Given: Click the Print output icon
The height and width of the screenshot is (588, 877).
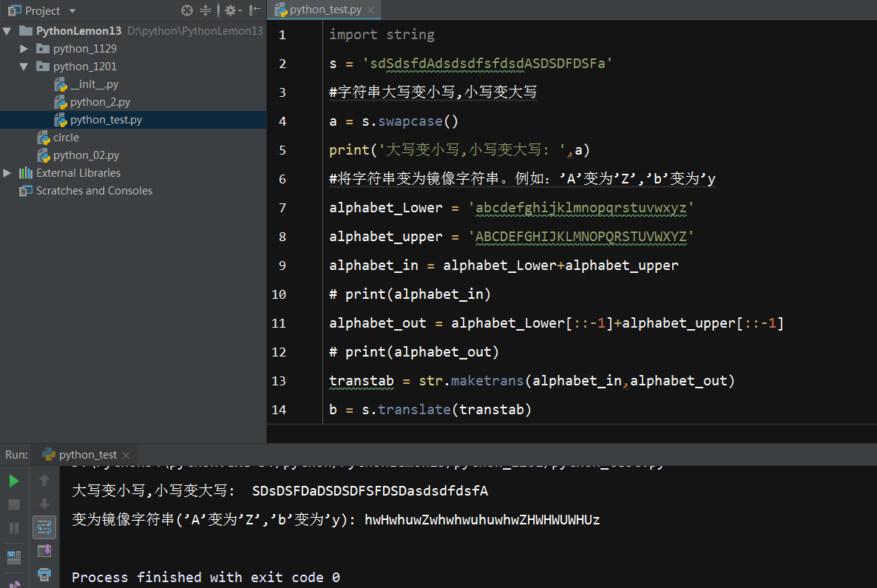Looking at the screenshot, I should click(44, 574).
